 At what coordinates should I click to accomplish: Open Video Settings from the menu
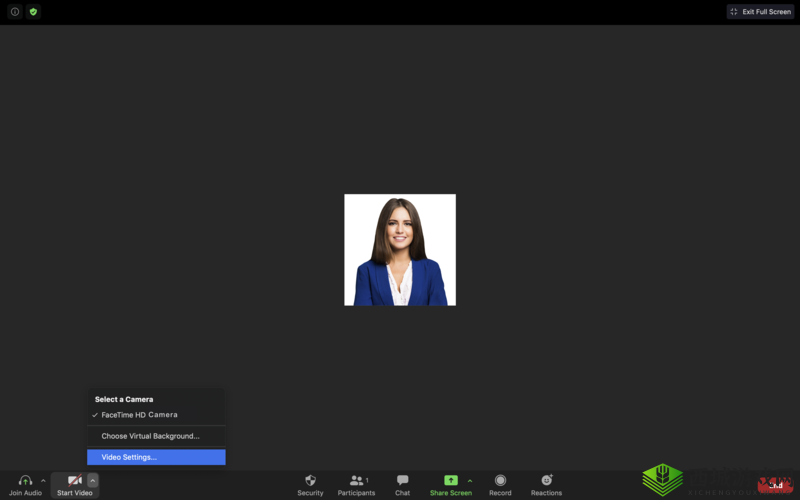[x=129, y=457]
